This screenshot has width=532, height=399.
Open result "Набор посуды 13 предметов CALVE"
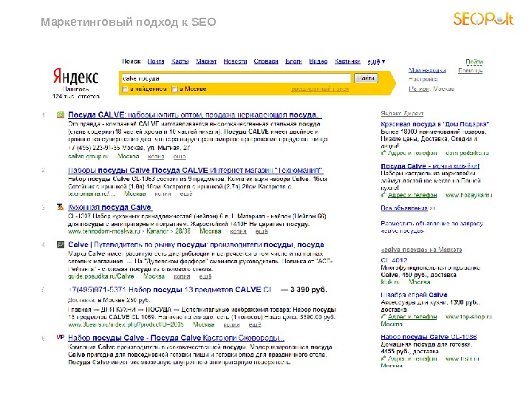[x=170, y=290]
